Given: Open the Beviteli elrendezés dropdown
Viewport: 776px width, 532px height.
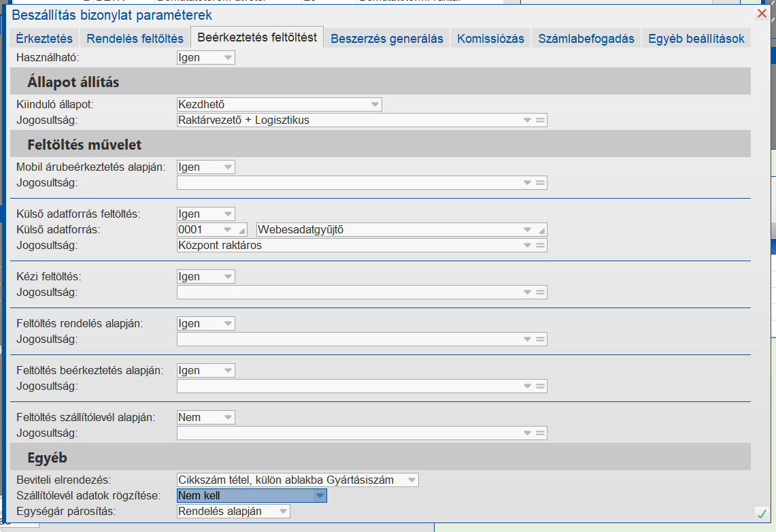Looking at the screenshot, I should [411, 480].
